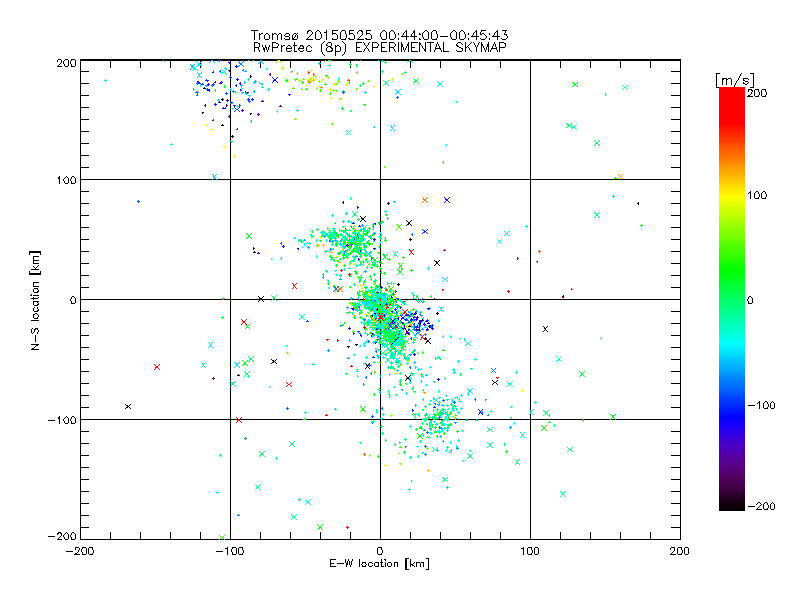Click the plot origin where the zero gridlines cross
Screen dimensions: 800x600
tap(380, 299)
